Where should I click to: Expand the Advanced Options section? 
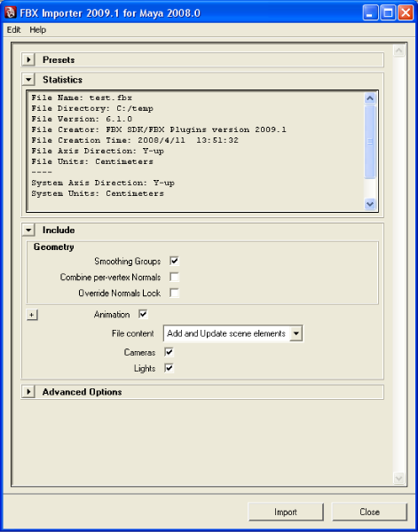[29, 392]
